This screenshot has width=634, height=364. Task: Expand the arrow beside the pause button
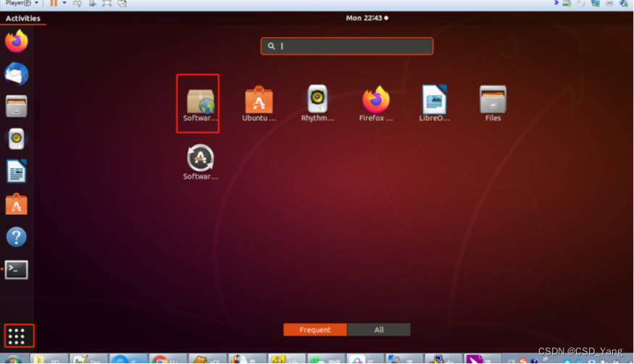pyautogui.click(x=64, y=3)
